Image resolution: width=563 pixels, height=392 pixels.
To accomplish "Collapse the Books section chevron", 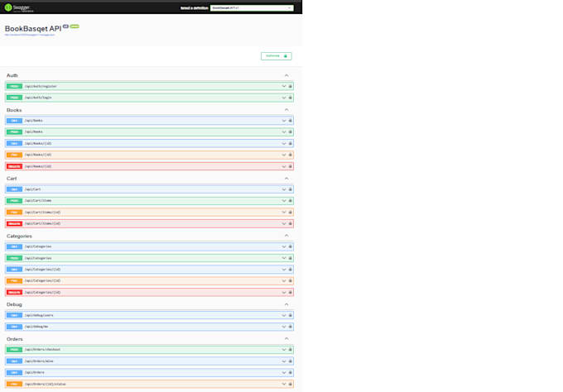I will (x=286, y=110).
